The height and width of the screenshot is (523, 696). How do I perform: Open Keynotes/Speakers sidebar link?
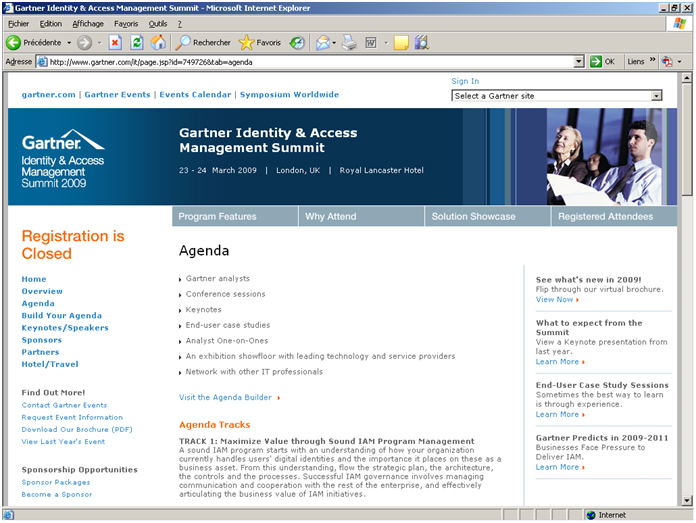tap(65, 328)
